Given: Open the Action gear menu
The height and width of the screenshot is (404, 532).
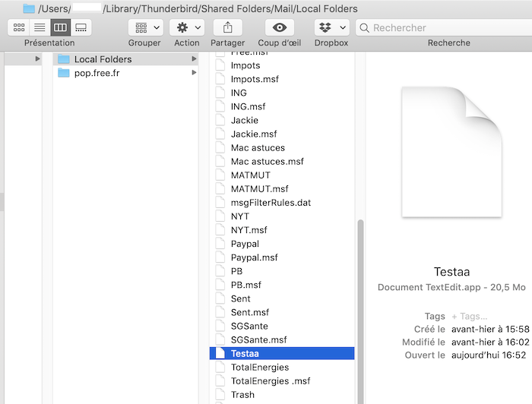Looking at the screenshot, I should (x=186, y=27).
